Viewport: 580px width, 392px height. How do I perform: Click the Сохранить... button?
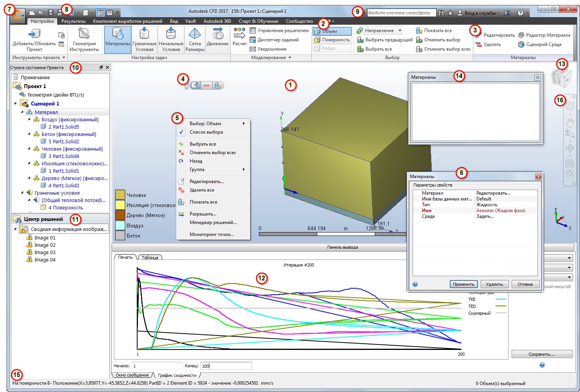tap(542, 354)
